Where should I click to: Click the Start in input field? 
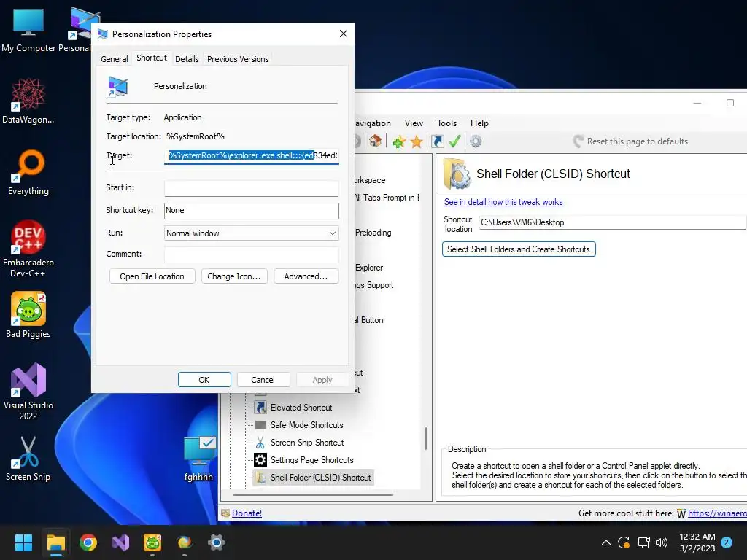(252, 188)
